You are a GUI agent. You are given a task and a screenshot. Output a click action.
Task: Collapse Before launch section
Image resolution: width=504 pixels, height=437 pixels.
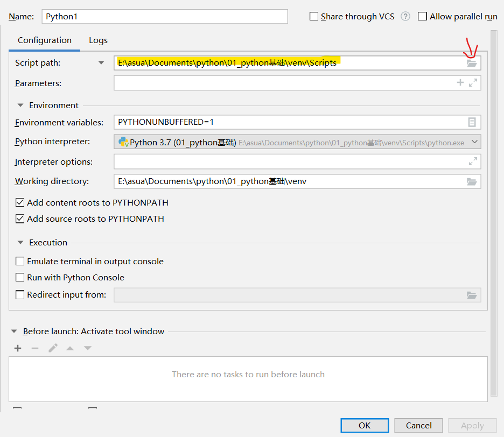[14, 332]
